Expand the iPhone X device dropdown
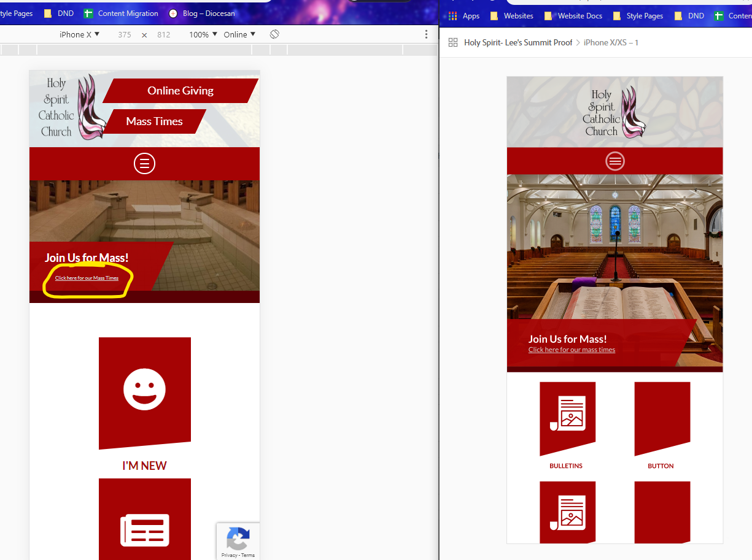Viewport: 752px width, 560px height. point(79,34)
